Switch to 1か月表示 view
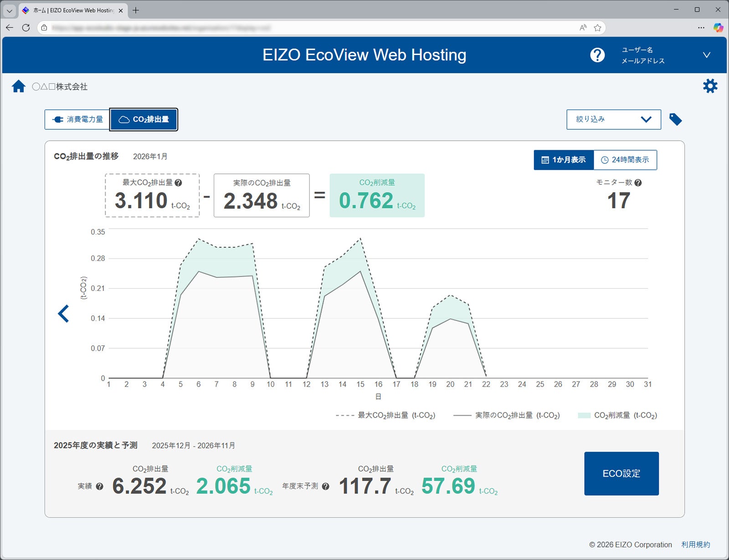Screen dimensions: 729x560 [564, 160]
